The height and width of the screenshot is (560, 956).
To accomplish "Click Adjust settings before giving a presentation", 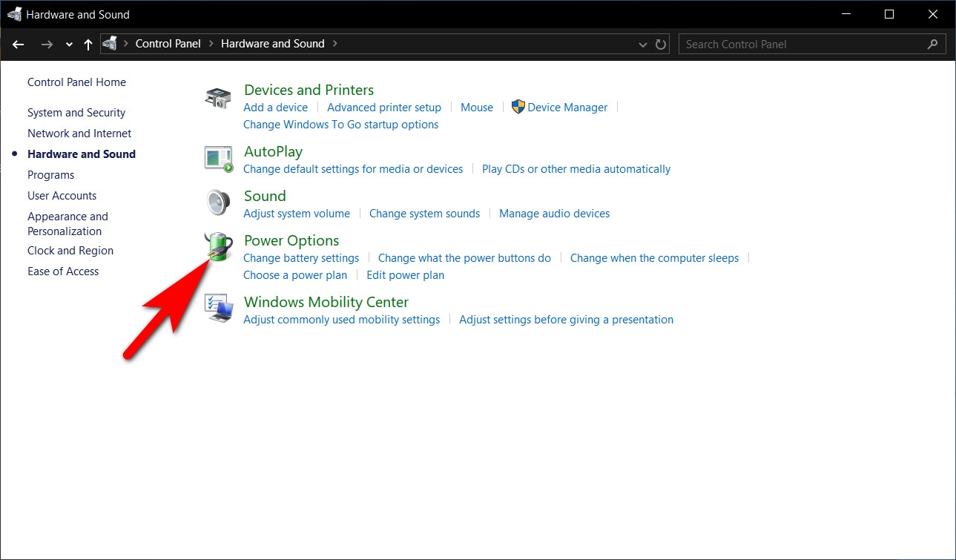I will [566, 320].
